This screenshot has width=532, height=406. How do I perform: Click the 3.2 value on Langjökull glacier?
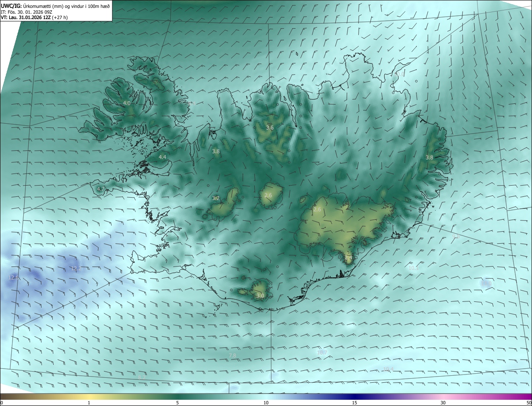(x=216, y=198)
